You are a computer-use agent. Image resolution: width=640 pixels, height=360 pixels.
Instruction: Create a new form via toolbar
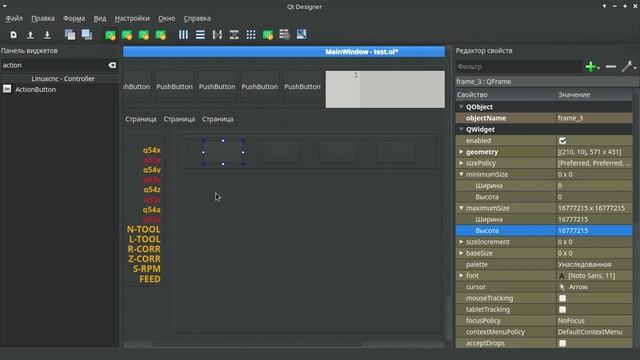click(x=13, y=35)
